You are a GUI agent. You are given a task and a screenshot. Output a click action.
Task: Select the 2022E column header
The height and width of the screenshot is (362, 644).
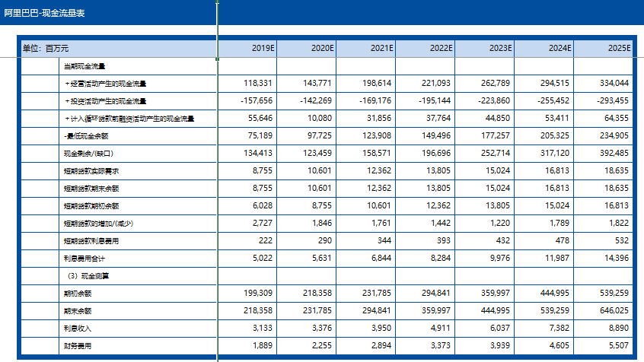[x=425, y=49]
